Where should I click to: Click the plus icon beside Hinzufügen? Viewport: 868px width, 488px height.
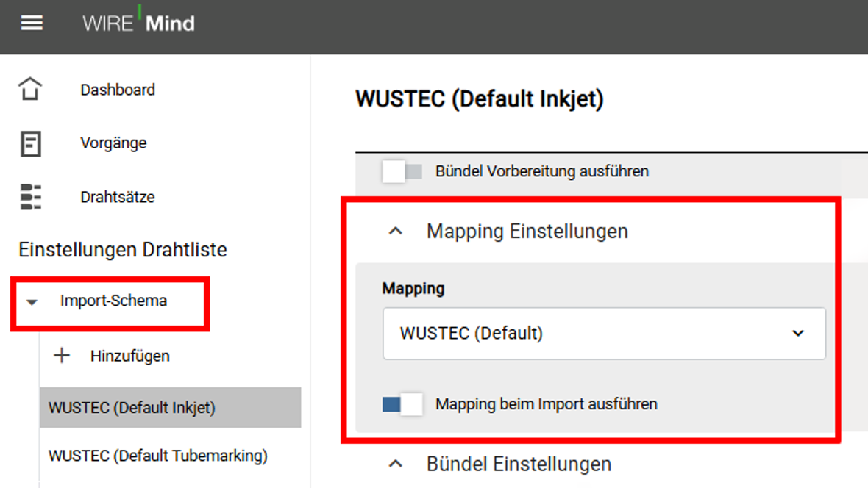pos(62,355)
